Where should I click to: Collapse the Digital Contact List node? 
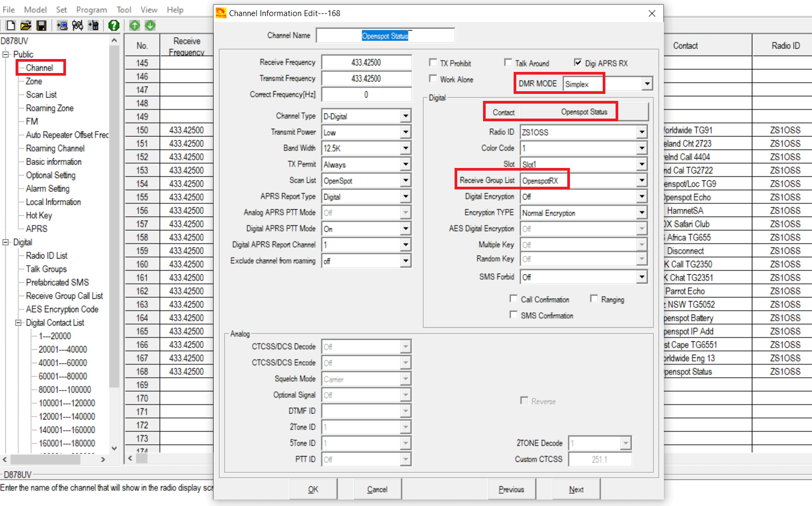[19, 322]
